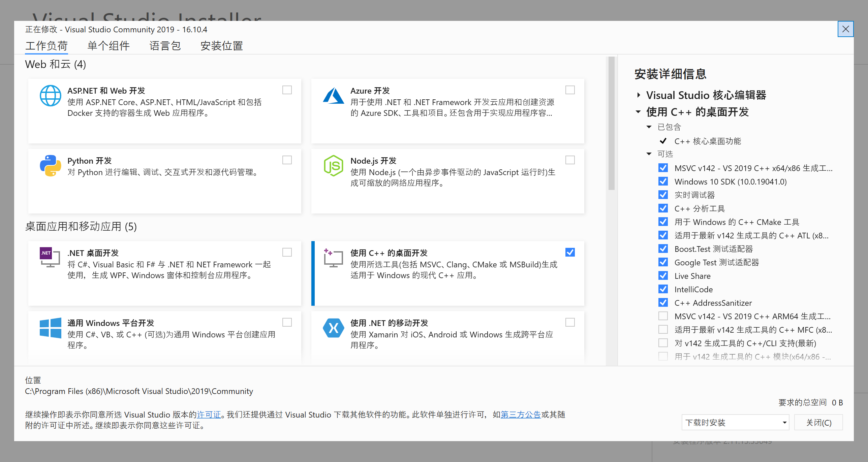Open the 语言包 tab

point(165,46)
